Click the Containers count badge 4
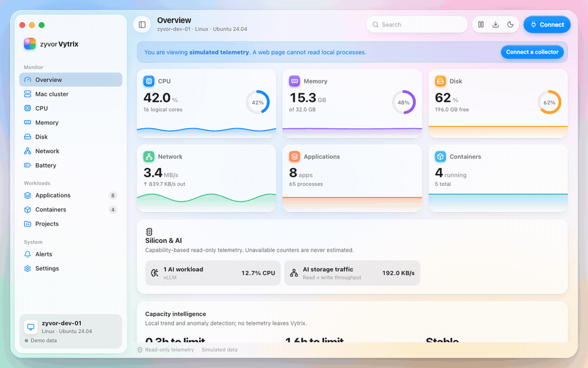 point(113,210)
